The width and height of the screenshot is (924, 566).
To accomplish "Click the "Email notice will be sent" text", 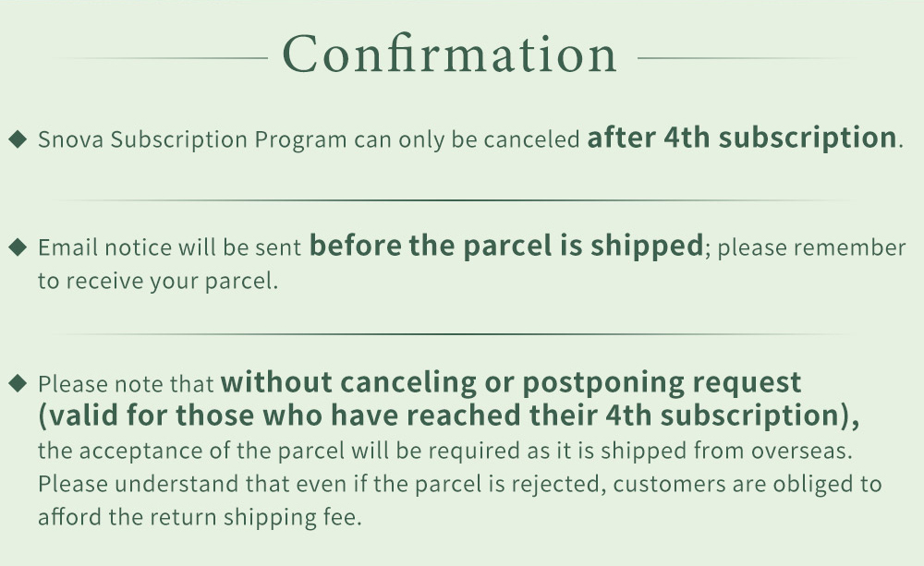I will tap(171, 248).
